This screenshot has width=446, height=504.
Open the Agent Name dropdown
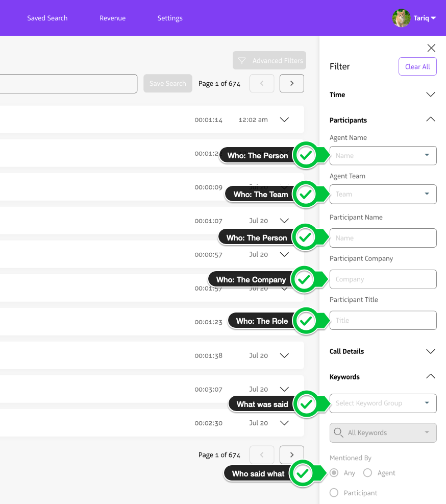tap(383, 155)
